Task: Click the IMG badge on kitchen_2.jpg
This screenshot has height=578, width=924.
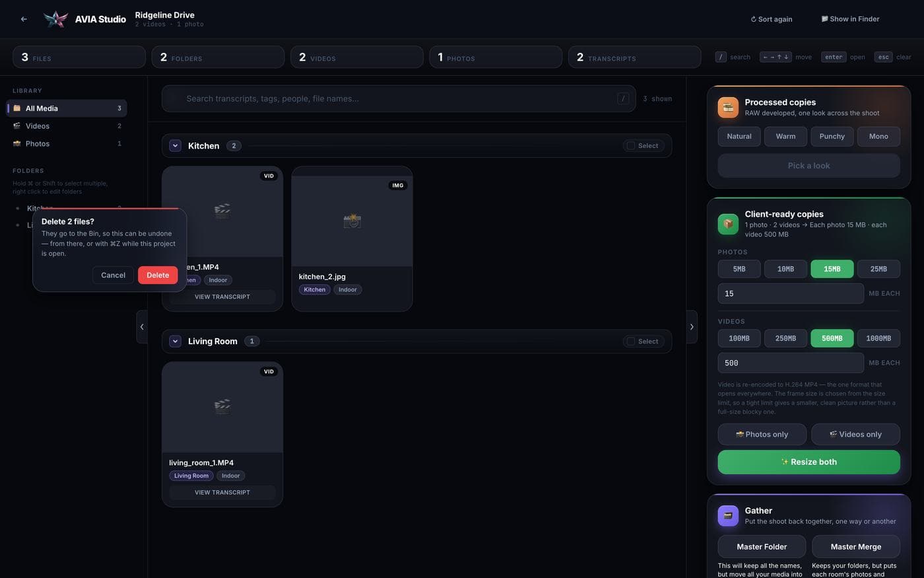Action: coord(398,186)
